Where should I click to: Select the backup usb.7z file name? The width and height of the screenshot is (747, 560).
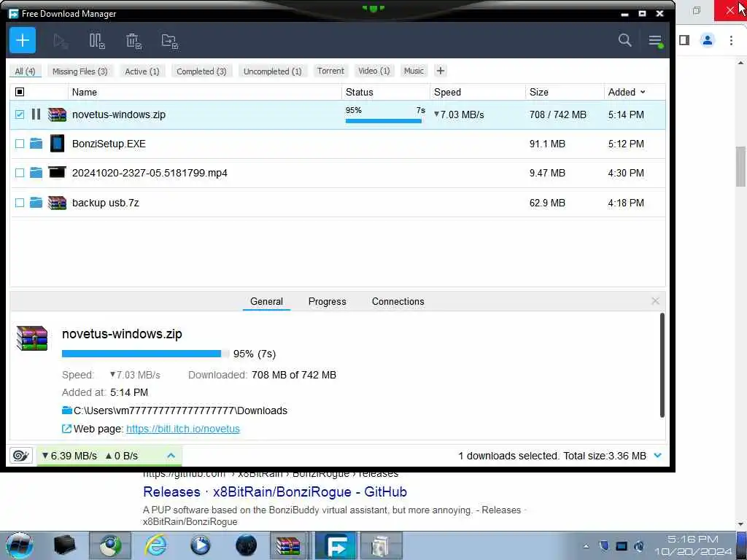[105, 203]
